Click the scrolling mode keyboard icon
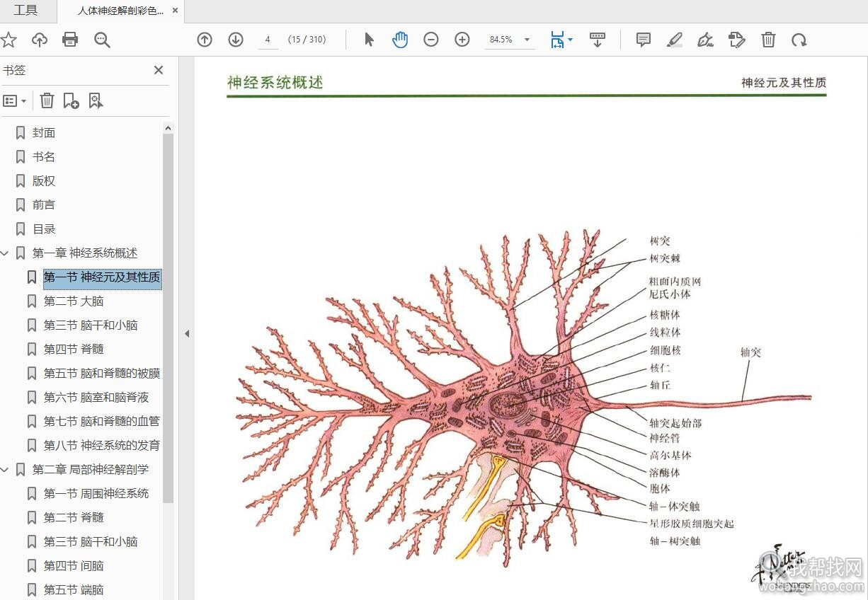This screenshot has height=600, width=868. coord(598,40)
